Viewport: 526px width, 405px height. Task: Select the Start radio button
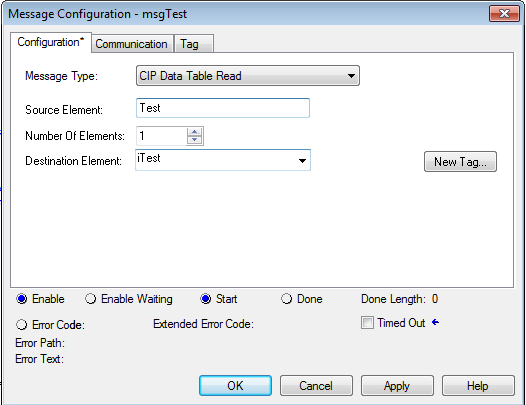pyautogui.click(x=206, y=299)
